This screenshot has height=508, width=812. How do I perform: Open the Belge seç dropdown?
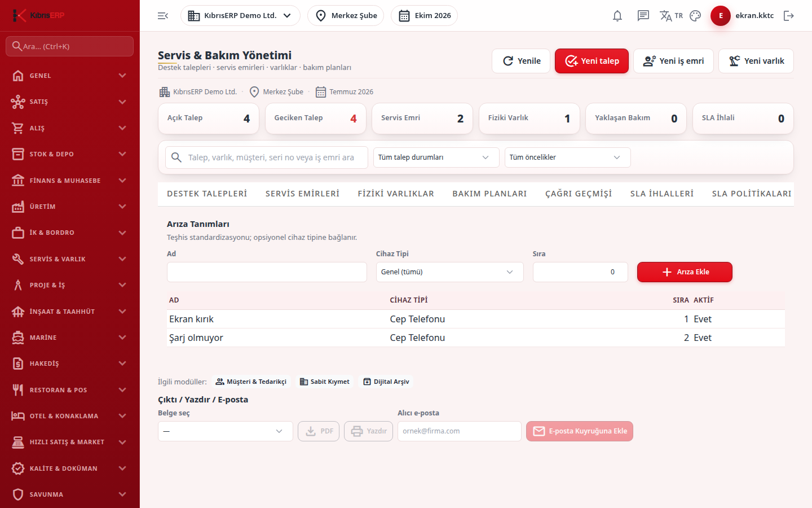click(226, 431)
